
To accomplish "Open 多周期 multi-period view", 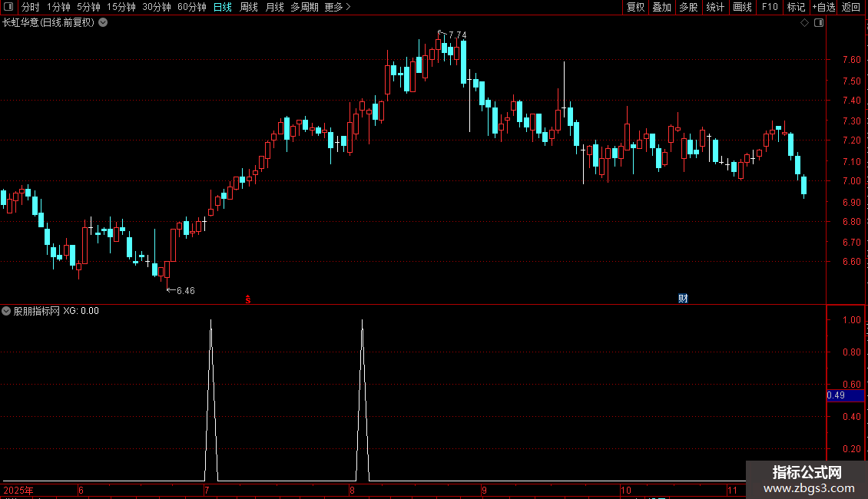I will (304, 7).
